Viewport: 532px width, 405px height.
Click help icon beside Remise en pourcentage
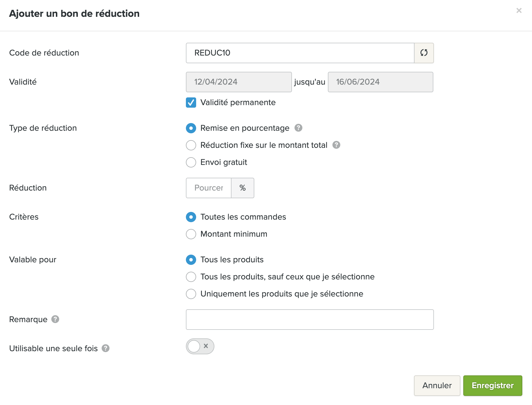[298, 128]
